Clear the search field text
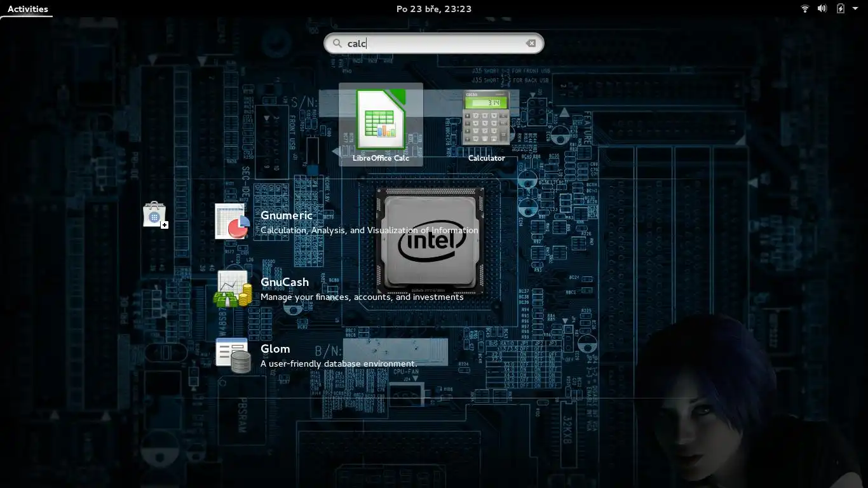The width and height of the screenshot is (868, 488). click(x=531, y=43)
